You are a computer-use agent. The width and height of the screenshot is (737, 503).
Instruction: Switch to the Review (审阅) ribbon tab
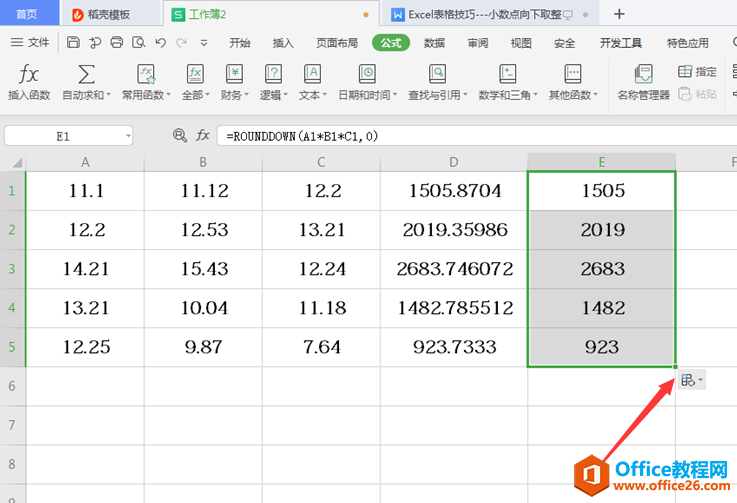pos(478,43)
